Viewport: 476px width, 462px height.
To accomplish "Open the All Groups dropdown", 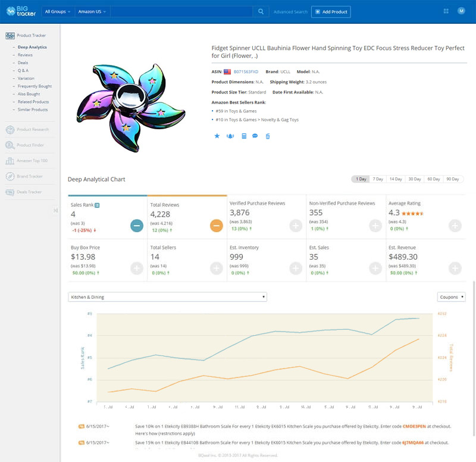I will coord(58,11).
